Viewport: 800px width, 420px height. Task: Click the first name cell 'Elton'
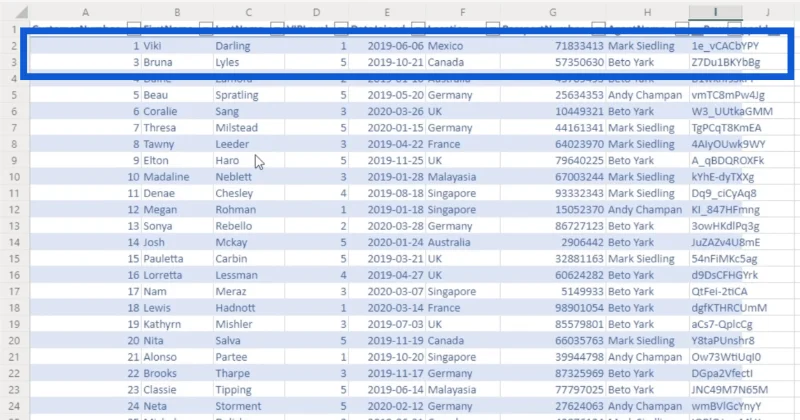[x=177, y=160]
